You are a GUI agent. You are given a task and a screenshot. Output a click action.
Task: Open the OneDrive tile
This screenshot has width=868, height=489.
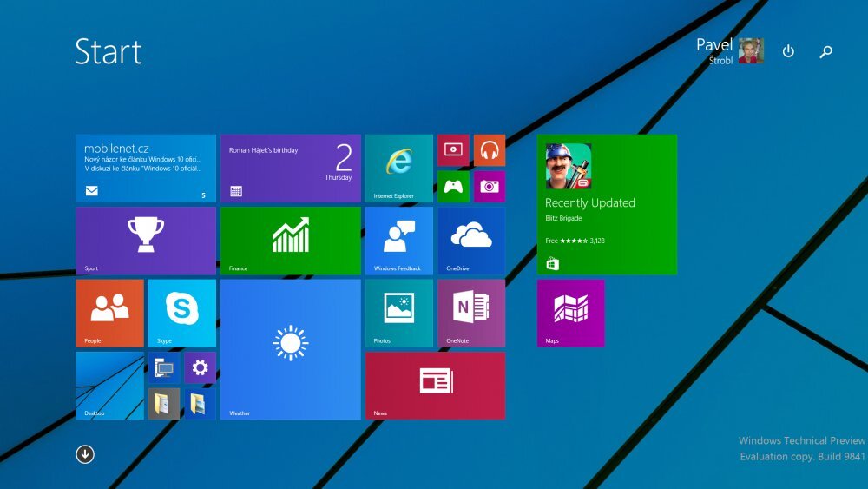(471, 241)
